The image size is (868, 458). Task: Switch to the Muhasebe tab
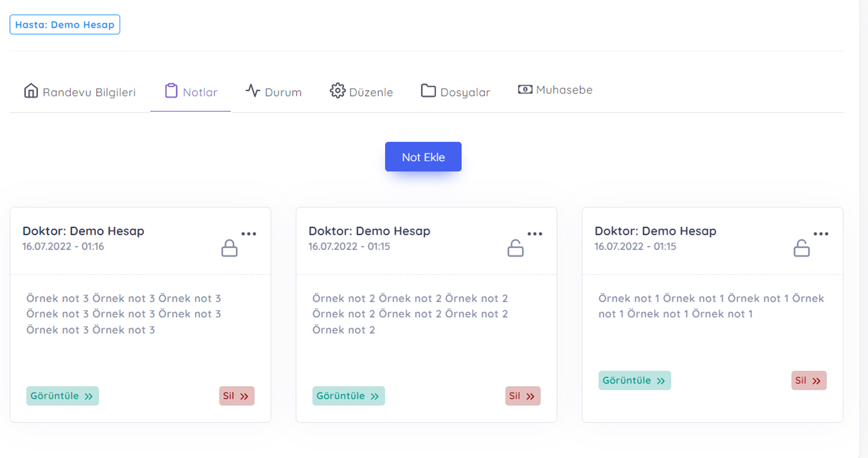click(x=564, y=90)
